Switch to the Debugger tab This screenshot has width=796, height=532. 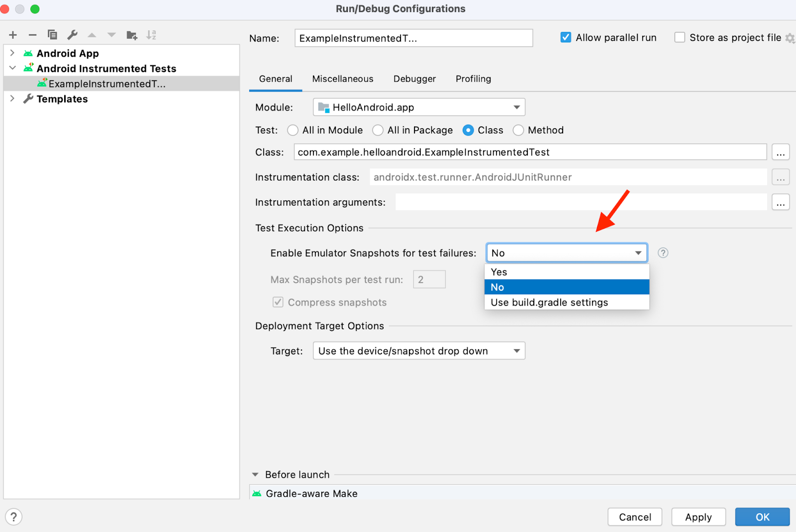click(x=414, y=79)
